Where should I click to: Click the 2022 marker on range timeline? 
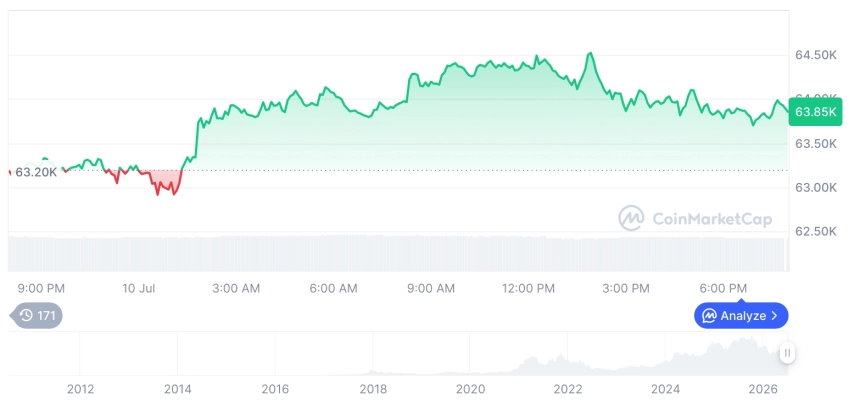[567, 389]
